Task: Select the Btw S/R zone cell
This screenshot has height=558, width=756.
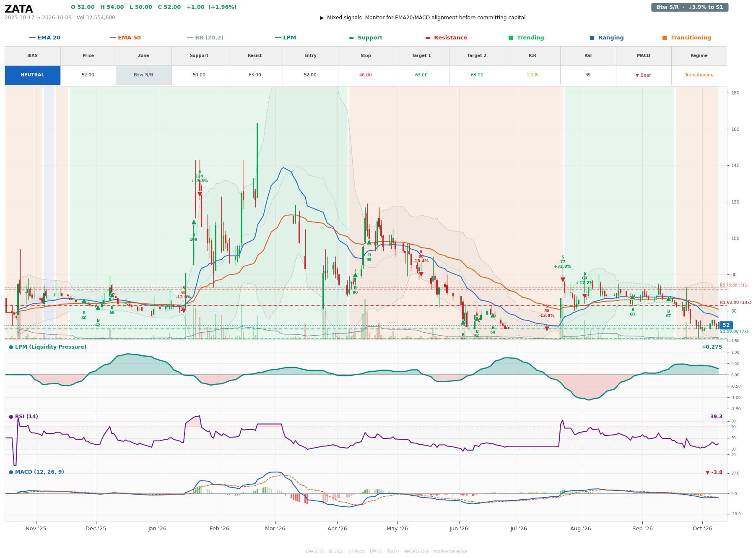Action: tap(143, 75)
